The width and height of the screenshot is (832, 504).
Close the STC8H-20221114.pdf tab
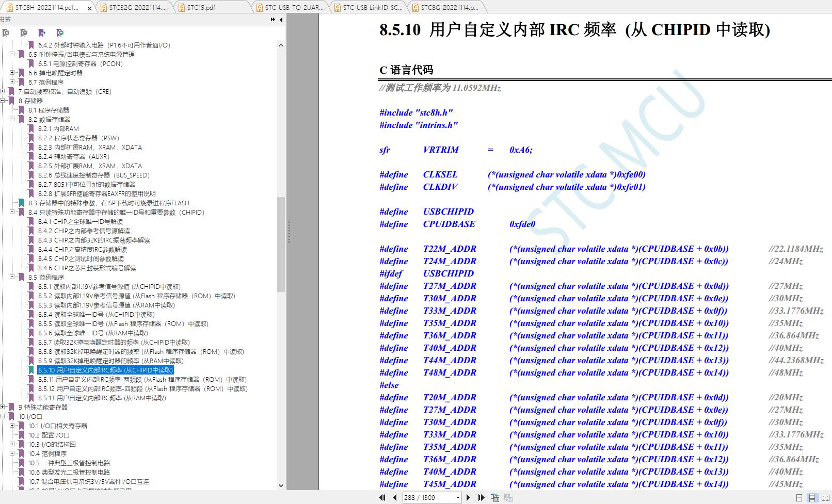[89, 8]
